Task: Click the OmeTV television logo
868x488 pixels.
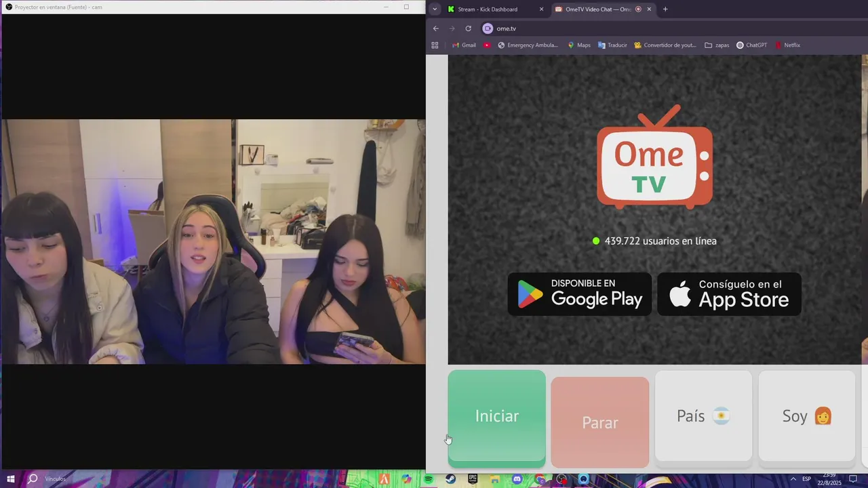Action: click(654, 157)
